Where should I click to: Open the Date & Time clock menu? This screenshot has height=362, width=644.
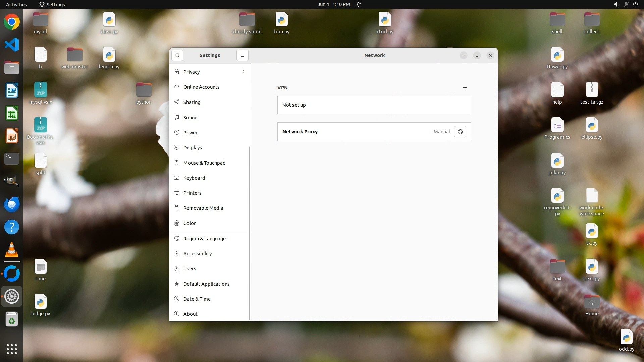tap(333, 4)
